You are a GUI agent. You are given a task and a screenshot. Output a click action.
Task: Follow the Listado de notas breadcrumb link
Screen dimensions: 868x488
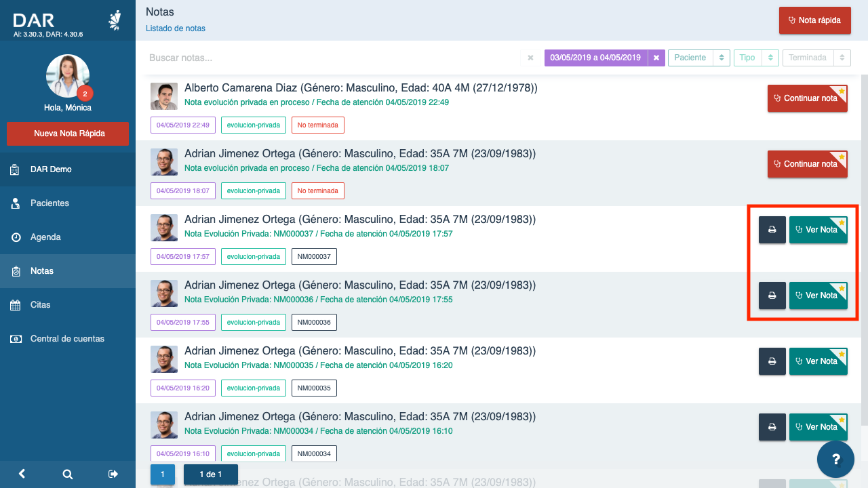click(x=176, y=28)
